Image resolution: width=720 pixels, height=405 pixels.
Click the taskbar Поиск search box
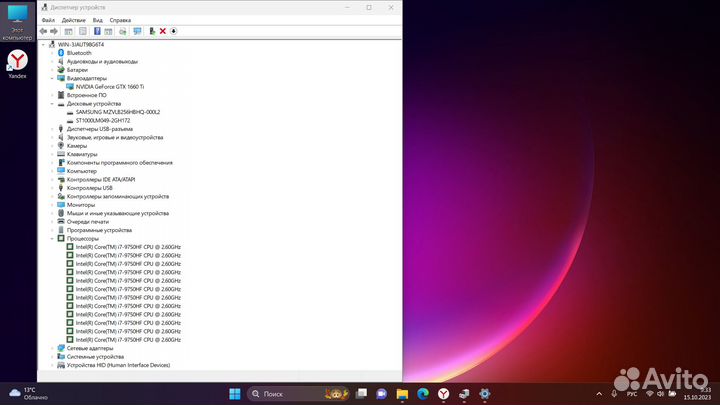[298, 394]
